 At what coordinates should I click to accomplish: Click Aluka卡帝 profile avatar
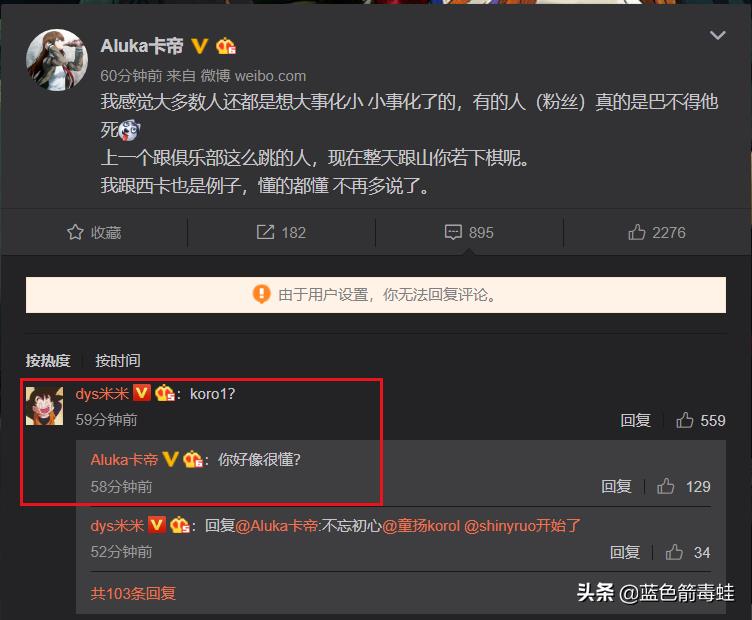[57, 60]
